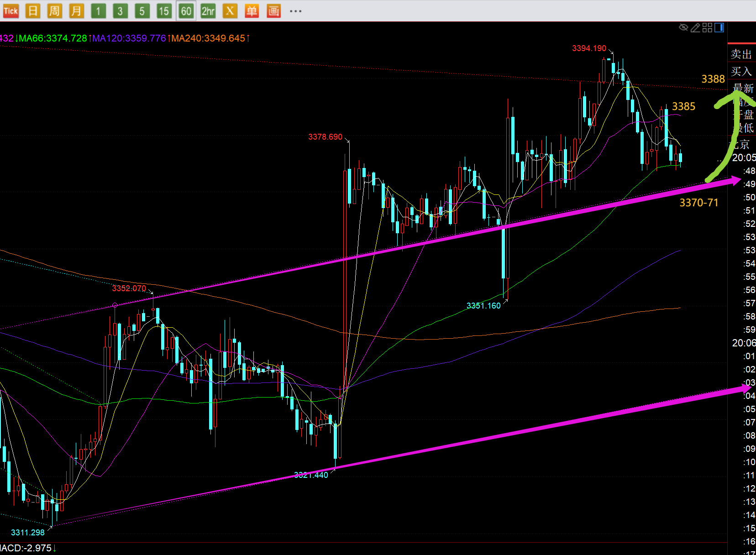Toggle the hide-drawings eye icon
756x555 pixels.
pos(683,27)
